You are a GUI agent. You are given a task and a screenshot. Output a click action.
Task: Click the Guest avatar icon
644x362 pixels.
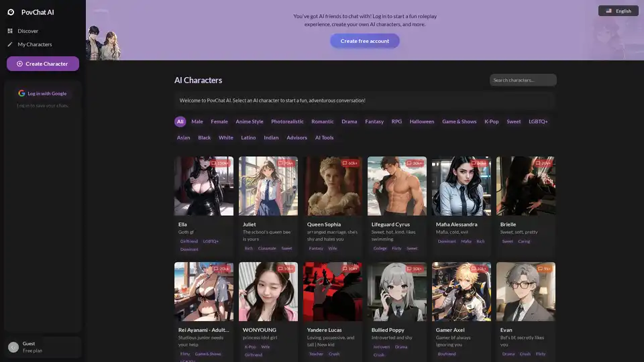13,347
